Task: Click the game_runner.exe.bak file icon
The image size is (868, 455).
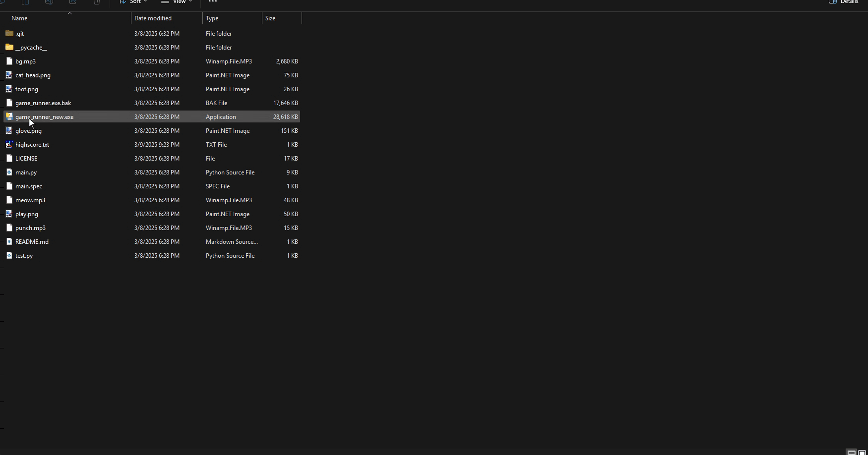Action: (x=9, y=103)
